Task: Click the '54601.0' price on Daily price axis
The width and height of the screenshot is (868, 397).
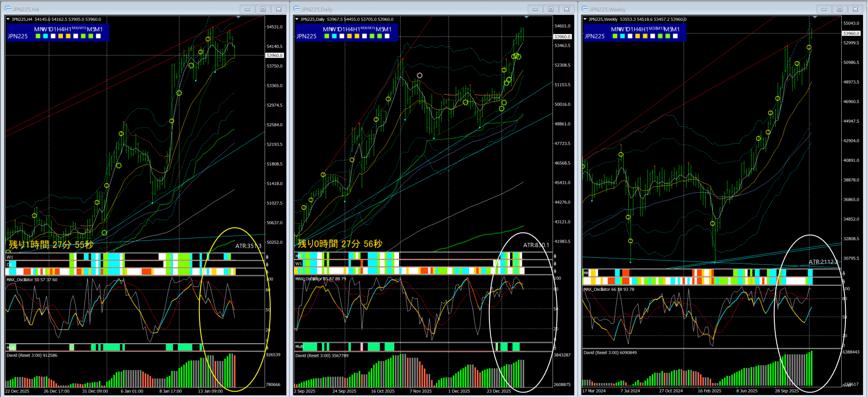Action: 563,26
